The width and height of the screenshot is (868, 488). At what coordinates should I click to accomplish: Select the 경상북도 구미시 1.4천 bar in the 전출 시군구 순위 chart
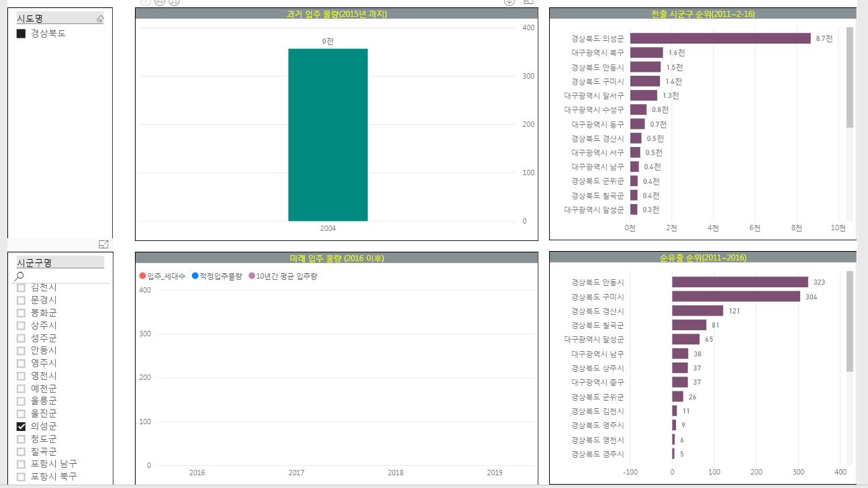click(645, 81)
